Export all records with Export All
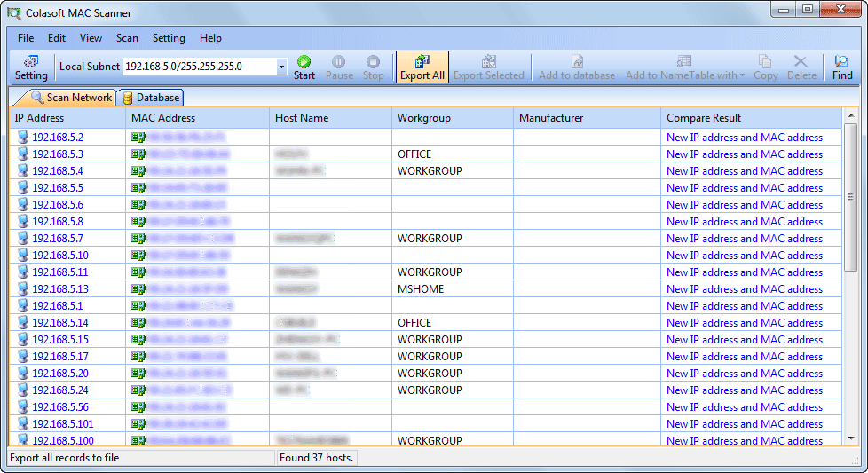 tap(422, 67)
